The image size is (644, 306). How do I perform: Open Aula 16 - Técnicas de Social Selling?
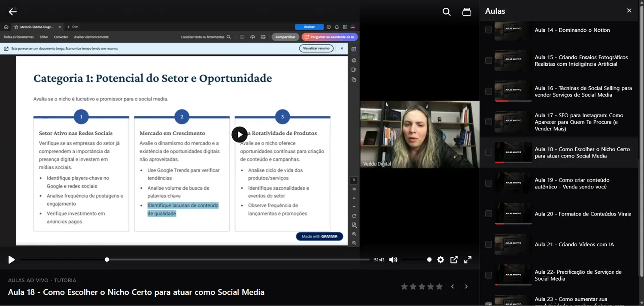point(583,91)
